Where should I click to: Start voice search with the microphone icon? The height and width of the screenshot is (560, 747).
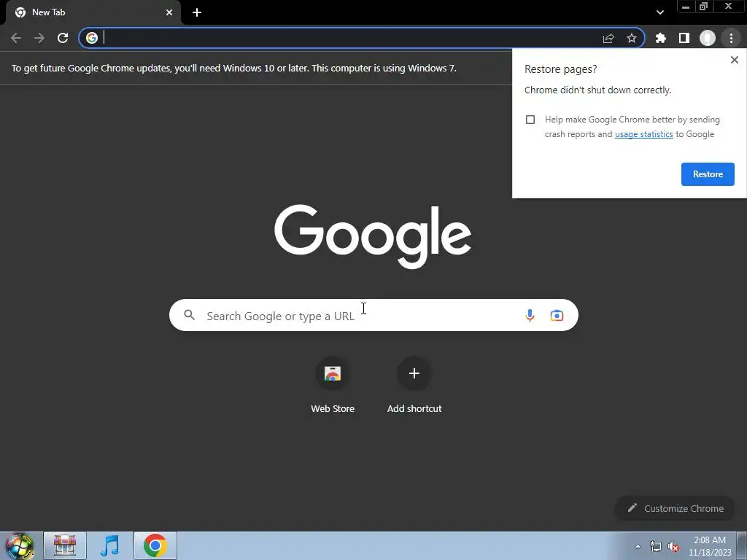click(530, 315)
